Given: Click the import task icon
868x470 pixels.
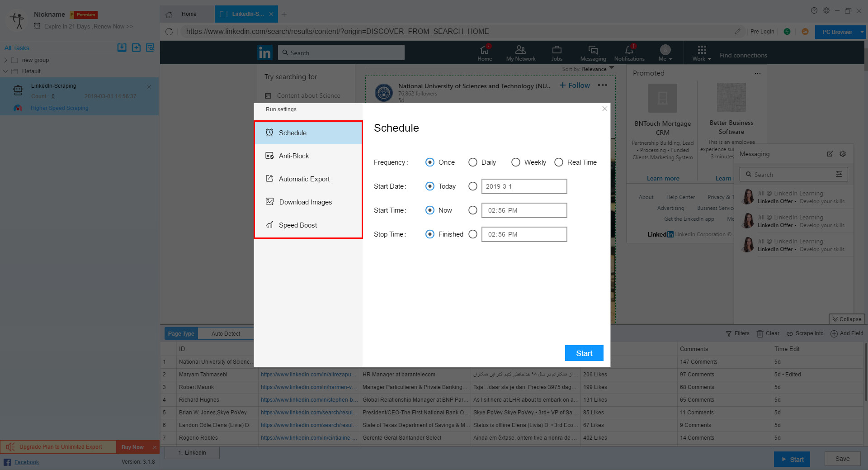Looking at the screenshot, I should pyautogui.click(x=122, y=47).
